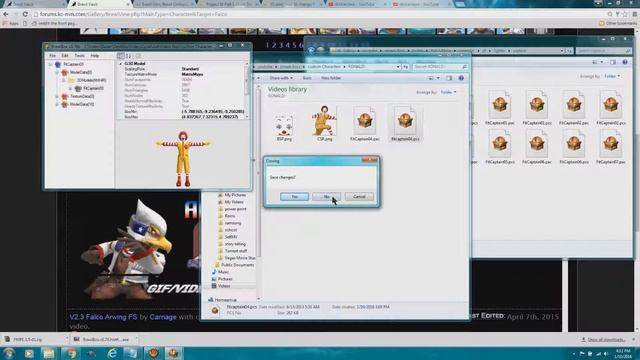Open My Videos in navigation pane
The width and height of the screenshot is (640, 360).
(233, 202)
